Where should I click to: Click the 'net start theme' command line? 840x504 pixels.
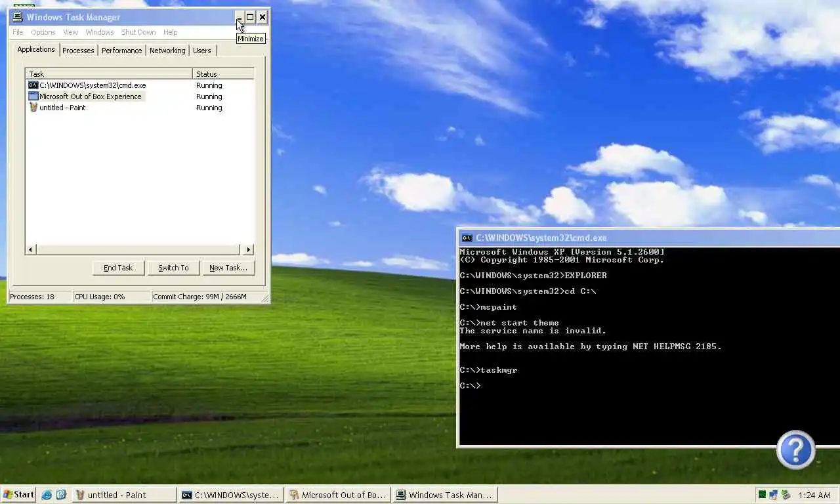pyautogui.click(x=509, y=323)
